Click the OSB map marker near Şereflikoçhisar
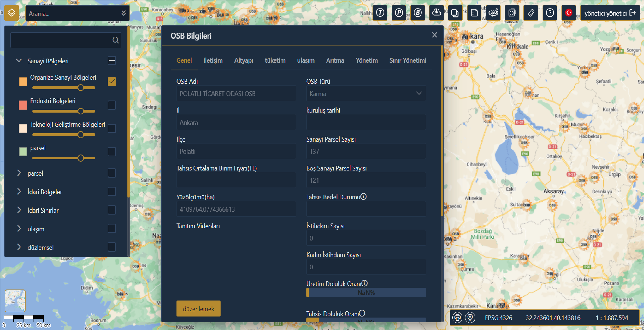This screenshot has height=330, width=644. (x=524, y=143)
